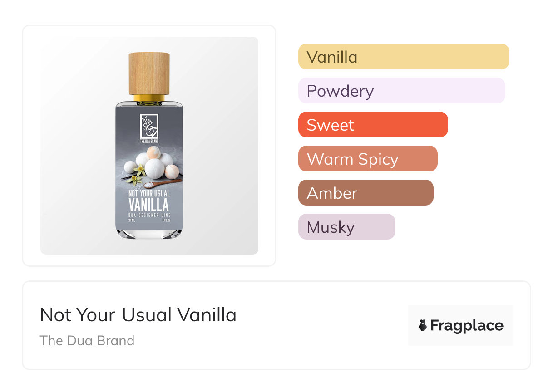This screenshot has height=392, width=553.
Task: Click the Fragplace logo icon
Action: coord(423,325)
